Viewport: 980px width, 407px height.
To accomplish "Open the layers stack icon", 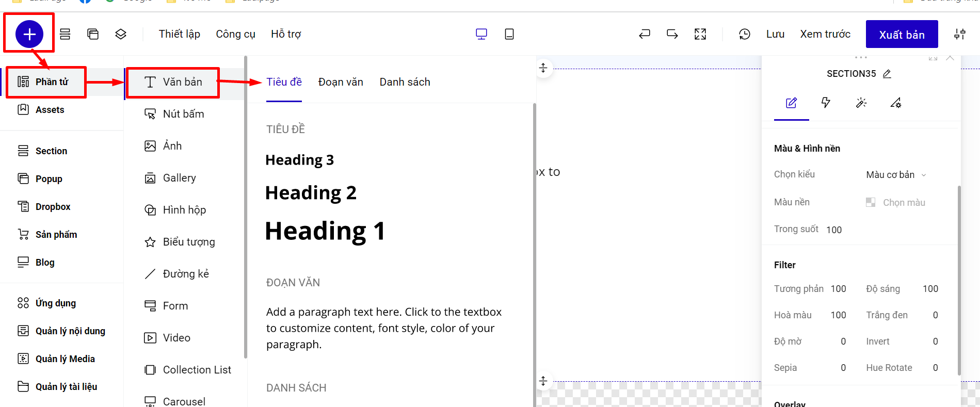I will click(x=121, y=34).
